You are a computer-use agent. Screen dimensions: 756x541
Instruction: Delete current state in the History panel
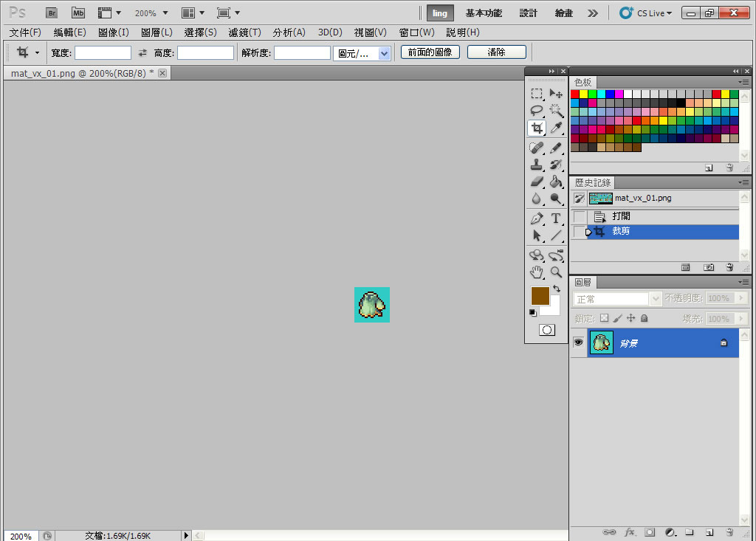tap(729, 268)
